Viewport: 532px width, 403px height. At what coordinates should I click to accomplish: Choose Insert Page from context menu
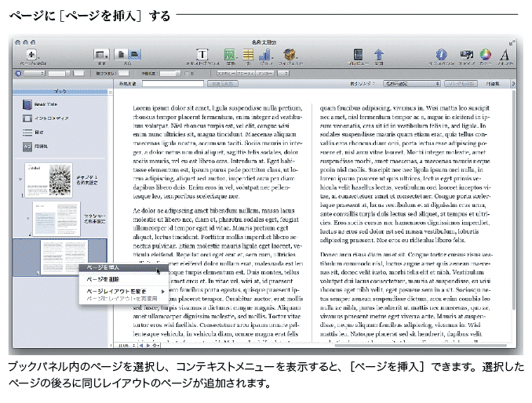tap(123, 268)
